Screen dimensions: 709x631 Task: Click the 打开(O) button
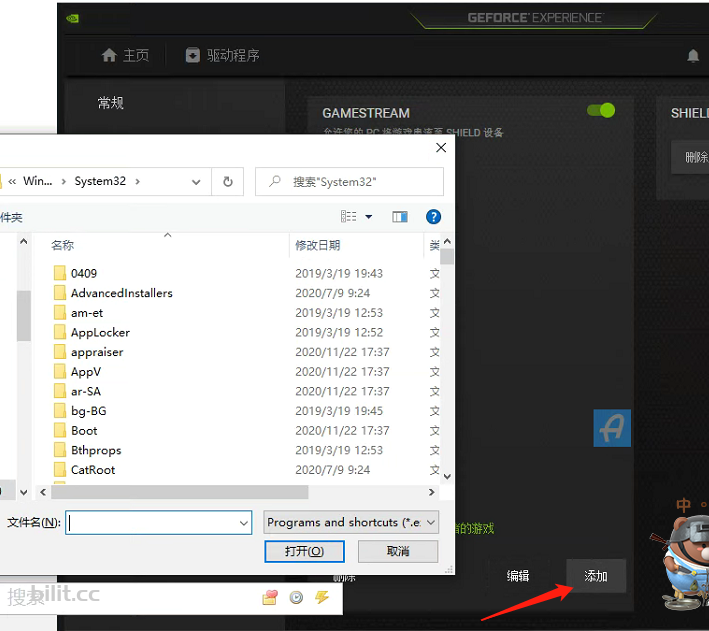click(x=304, y=551)
